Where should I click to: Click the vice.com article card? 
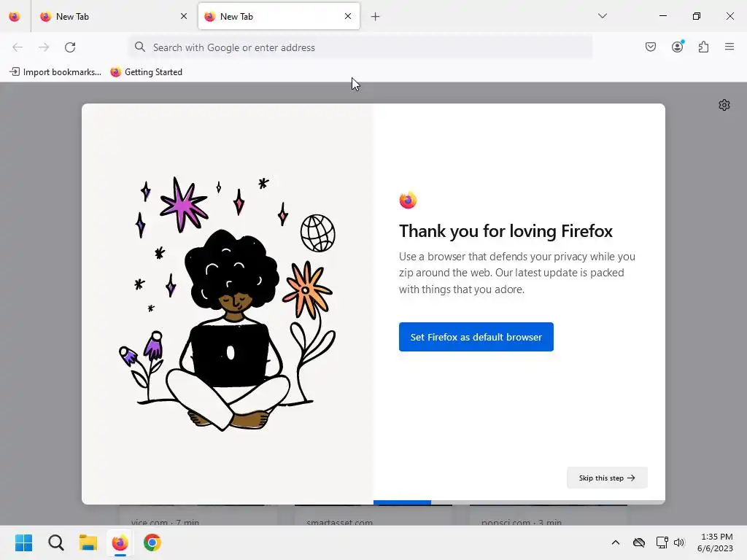(x=198, y=516)
